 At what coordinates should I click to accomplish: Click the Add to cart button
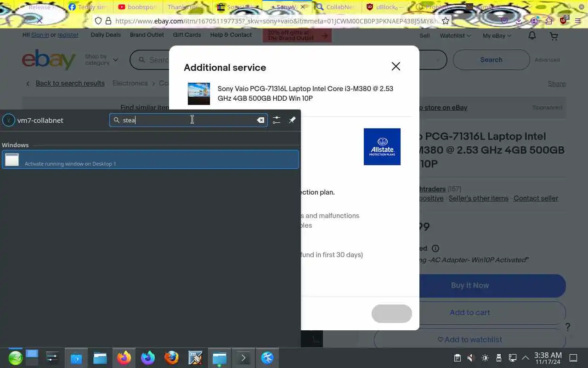pos(469,313)
